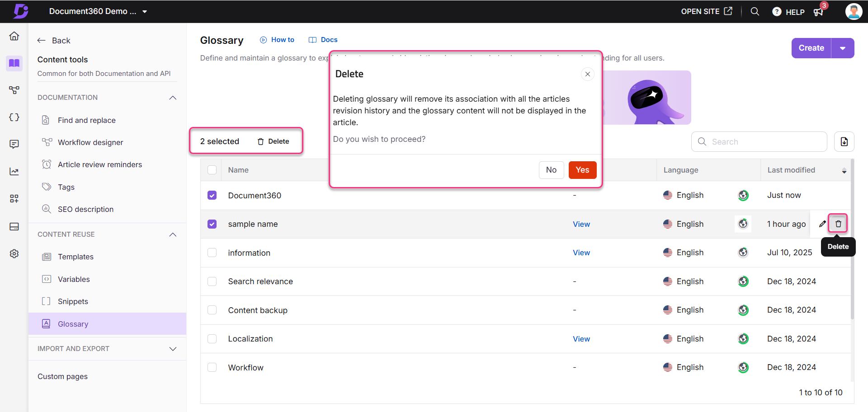Check the information row checkbox
This screenshot has height=412, width=868.
[x=212, y=253]
